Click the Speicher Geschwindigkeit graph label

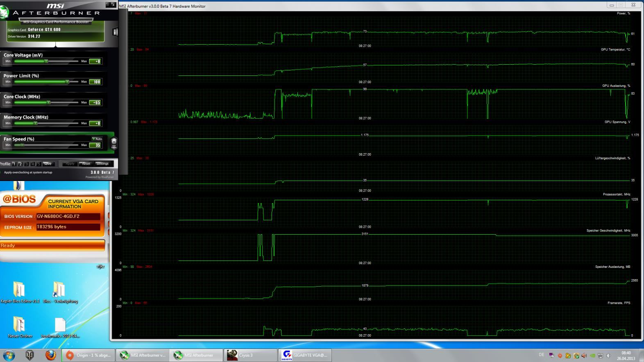608,231
